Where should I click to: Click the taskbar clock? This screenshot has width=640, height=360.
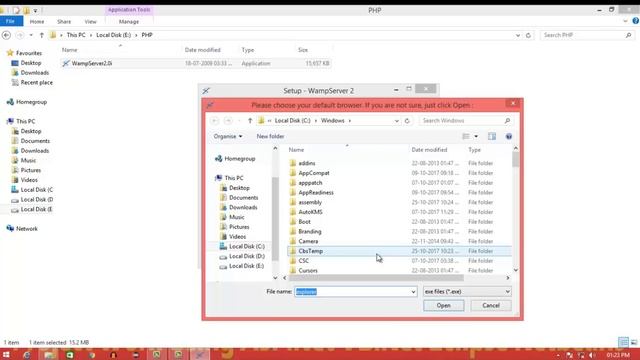point(618,355)
